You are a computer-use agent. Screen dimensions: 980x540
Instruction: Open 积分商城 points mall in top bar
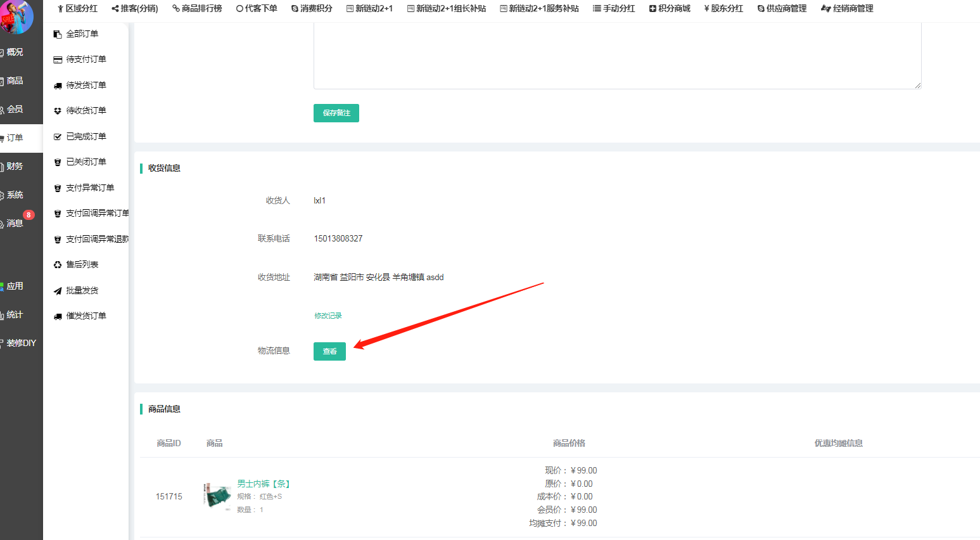pyautogui.click(x=670, y=8)
